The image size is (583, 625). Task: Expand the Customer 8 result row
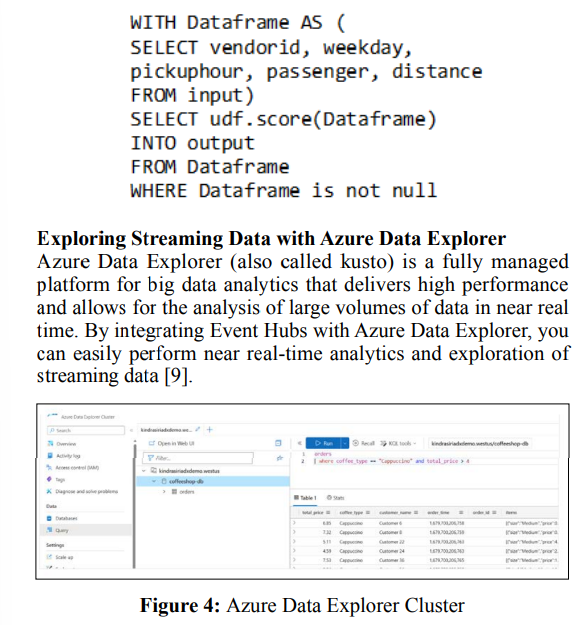pyautogui.click(x=294, y=532)
